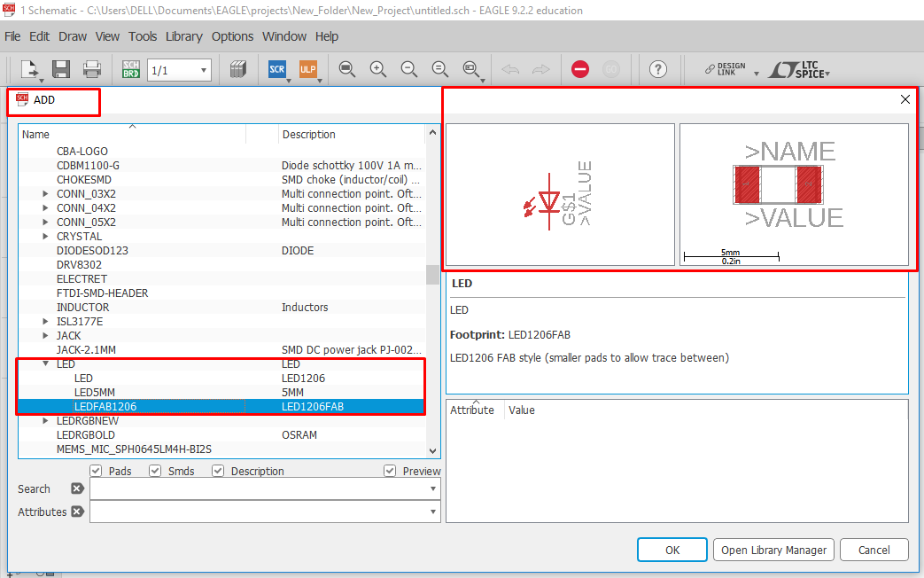Click the greyed GO icon
Viewport: 924px width, 578px height.
tap(611, 70)
